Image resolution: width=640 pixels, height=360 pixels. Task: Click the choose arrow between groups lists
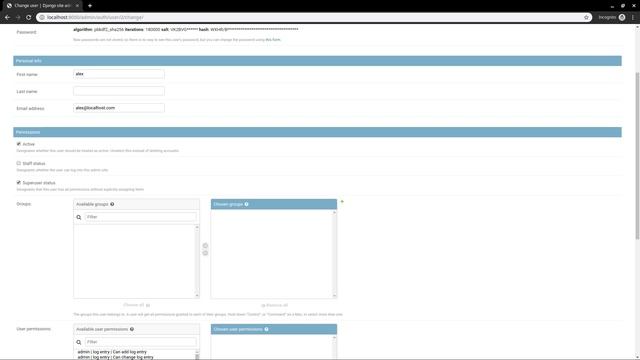(205, 246)
